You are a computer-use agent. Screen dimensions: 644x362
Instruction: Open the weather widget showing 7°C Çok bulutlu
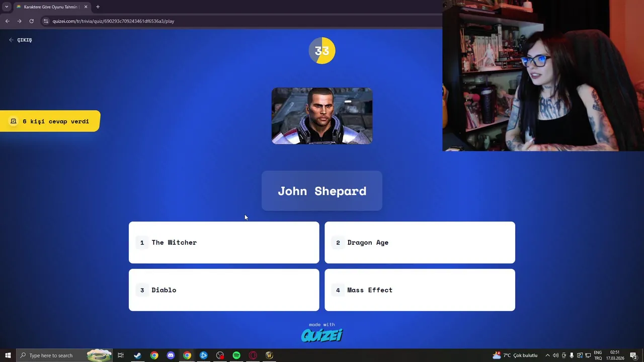point(515,355)
